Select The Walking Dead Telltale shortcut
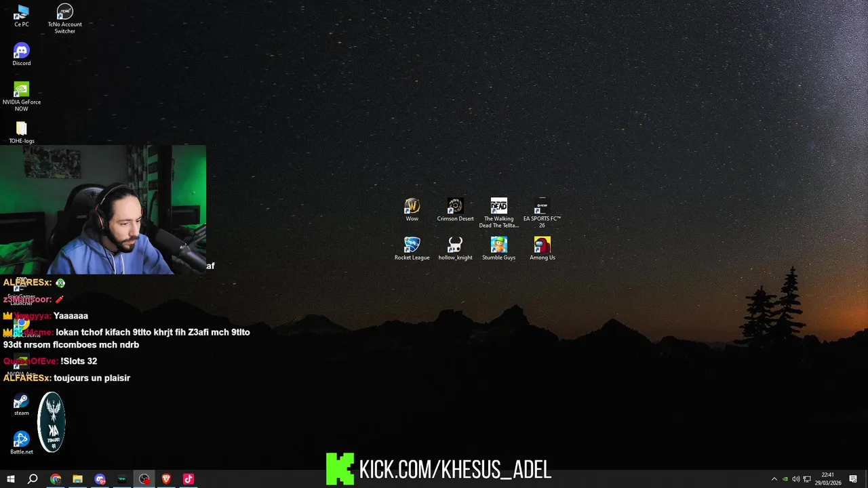The height and width of the screenshot is (488, 868). click(498, 213)
